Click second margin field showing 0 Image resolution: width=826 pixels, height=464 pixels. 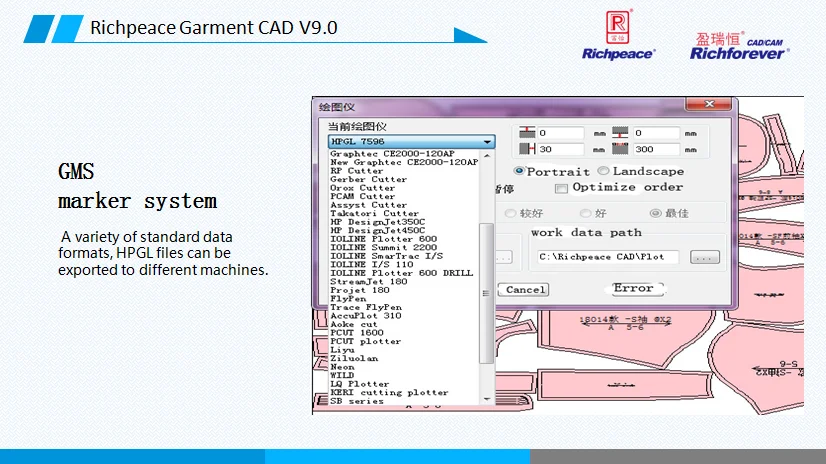coord(656,133)
